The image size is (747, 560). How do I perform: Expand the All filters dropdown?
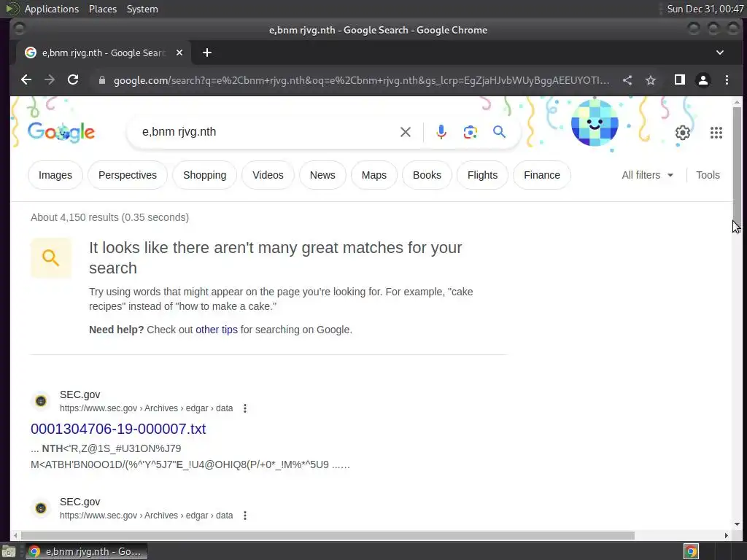click(x=648, y=175)
